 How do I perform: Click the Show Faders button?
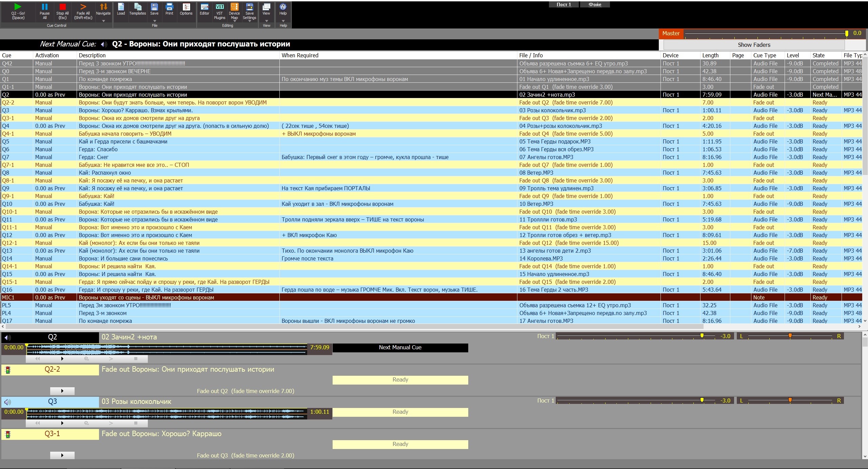(754, 45)
